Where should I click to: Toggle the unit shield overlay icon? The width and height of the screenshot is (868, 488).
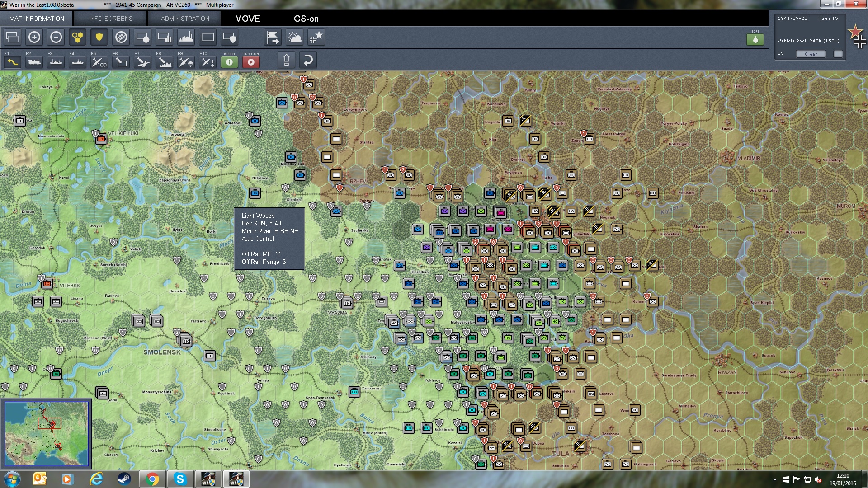pos(229,37)
